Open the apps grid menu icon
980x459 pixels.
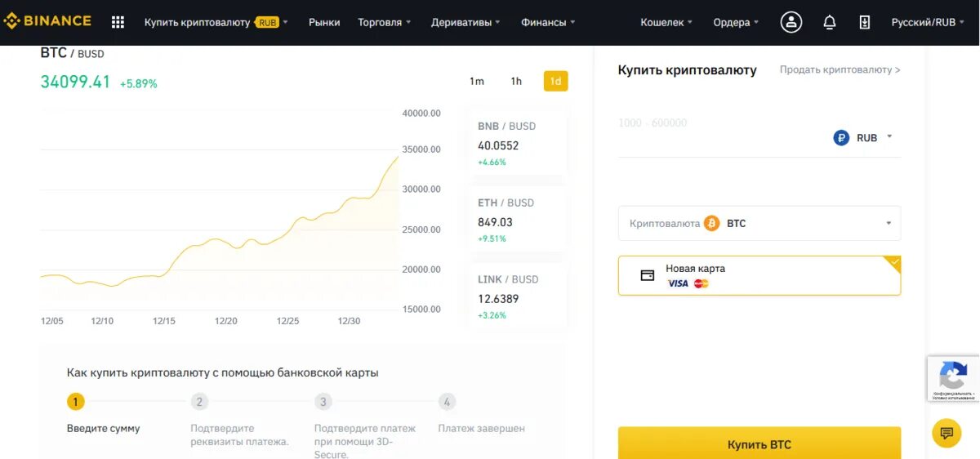click(118, 22)
